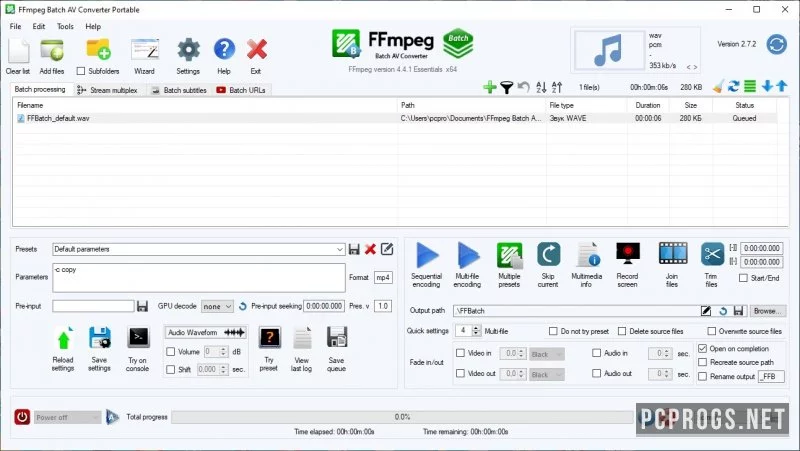Enable Video in fade checkbox

460,353
